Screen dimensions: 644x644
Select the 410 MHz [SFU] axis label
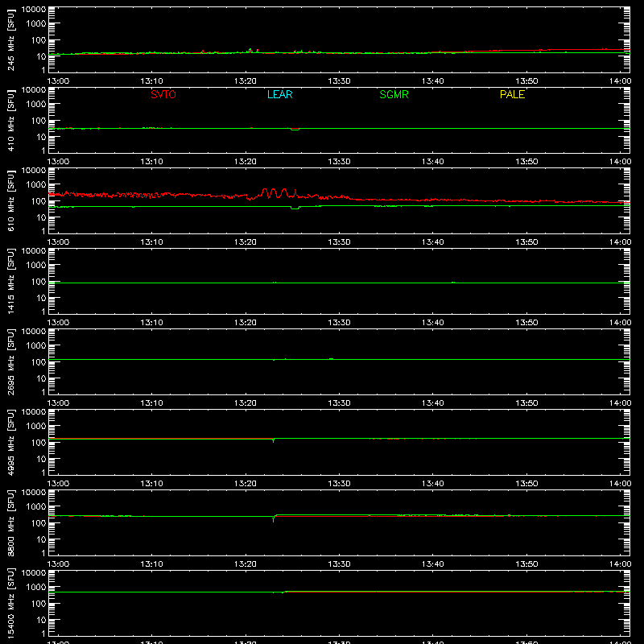[10, 120]
